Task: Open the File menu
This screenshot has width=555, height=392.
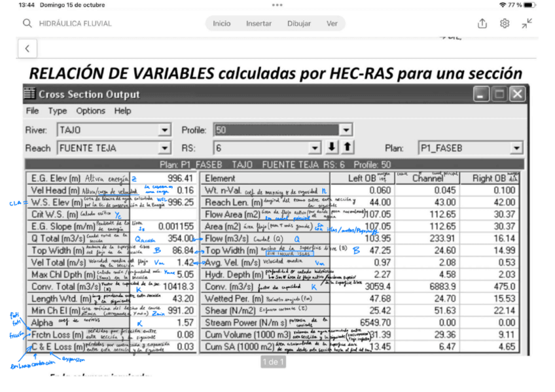Action: pos(32,111)
